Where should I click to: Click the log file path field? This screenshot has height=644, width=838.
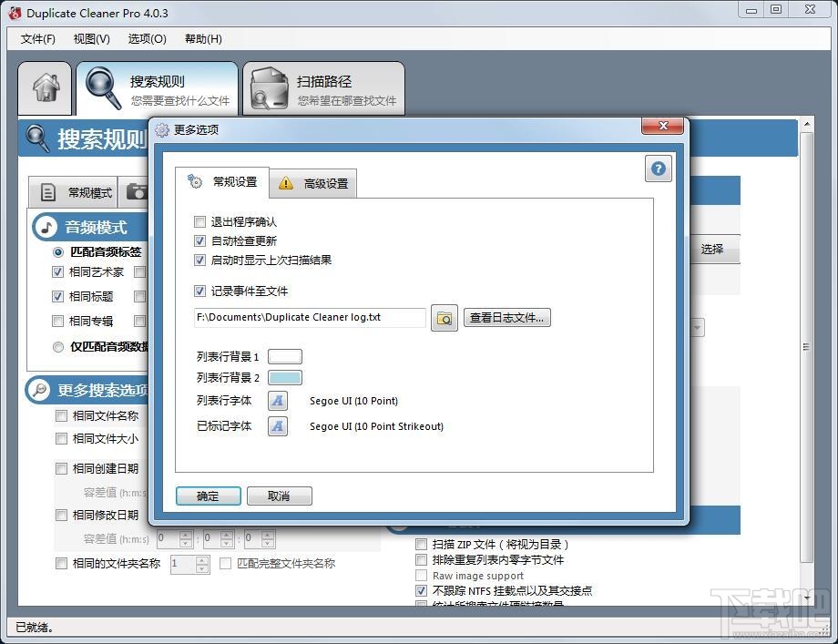(310, 318)
